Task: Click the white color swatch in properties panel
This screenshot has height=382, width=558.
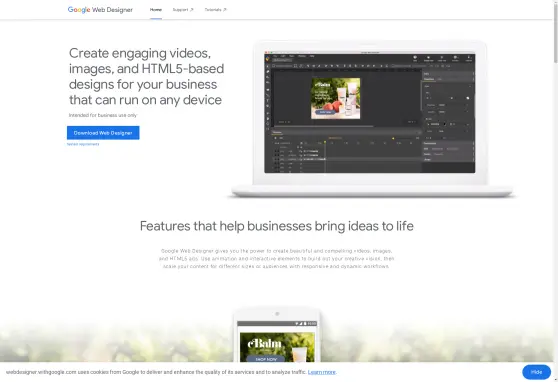Action: click(467, 98)
